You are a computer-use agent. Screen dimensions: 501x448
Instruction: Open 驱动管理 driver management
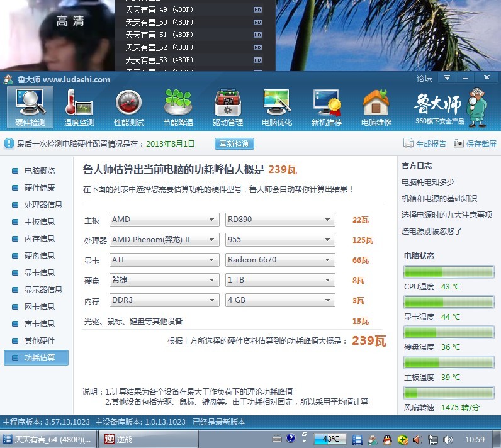[x=227, y=108]
